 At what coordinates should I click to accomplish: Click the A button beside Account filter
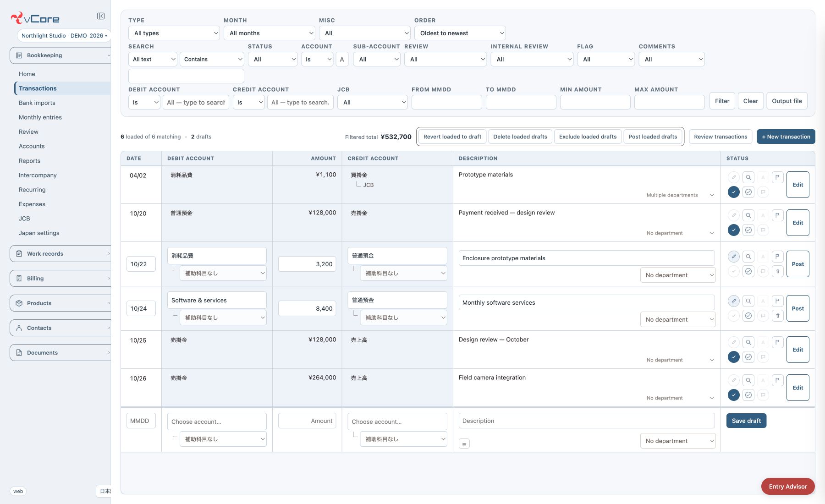coord(342,59)
